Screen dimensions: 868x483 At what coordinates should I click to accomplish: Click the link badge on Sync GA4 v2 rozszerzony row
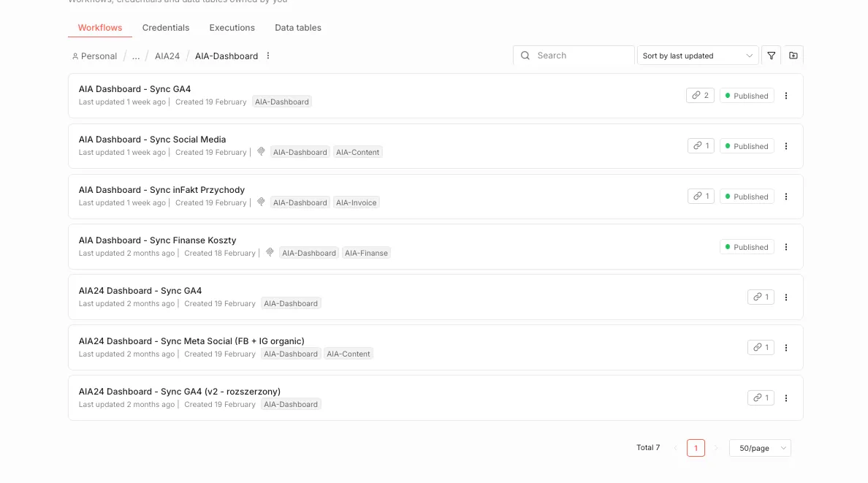[761, 398]
